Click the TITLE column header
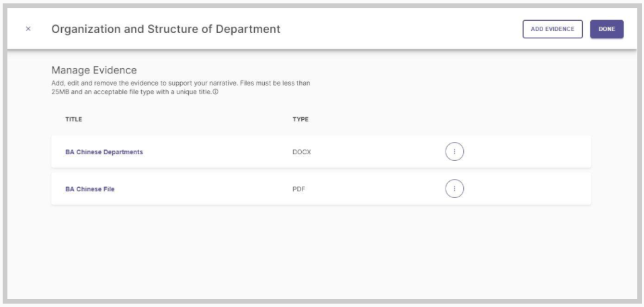The height and width of the screenshot is (307, 644). 73,120
